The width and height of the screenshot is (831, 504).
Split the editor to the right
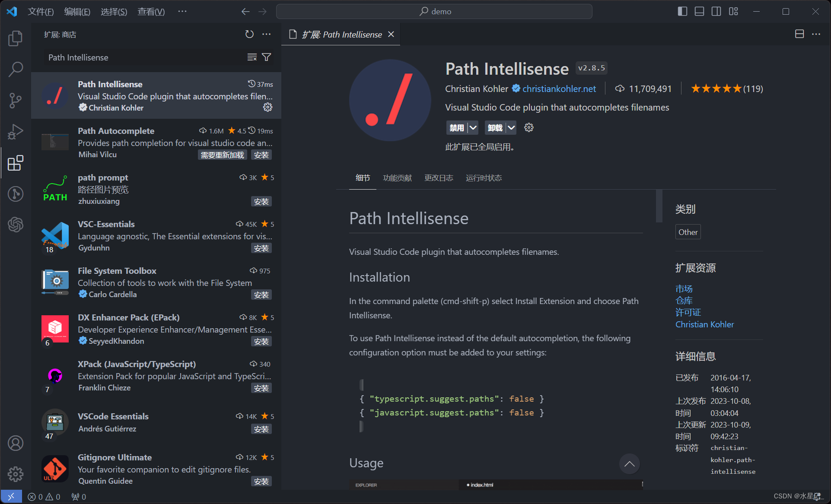[799, 34]
